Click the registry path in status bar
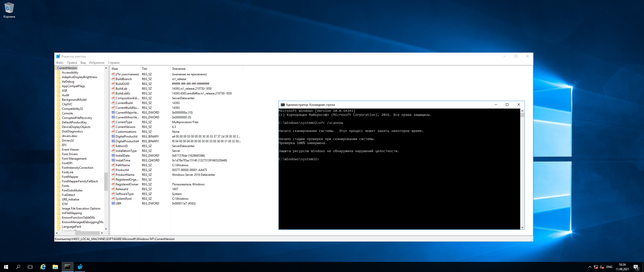The image size is (644, 272). pos(115,239)
